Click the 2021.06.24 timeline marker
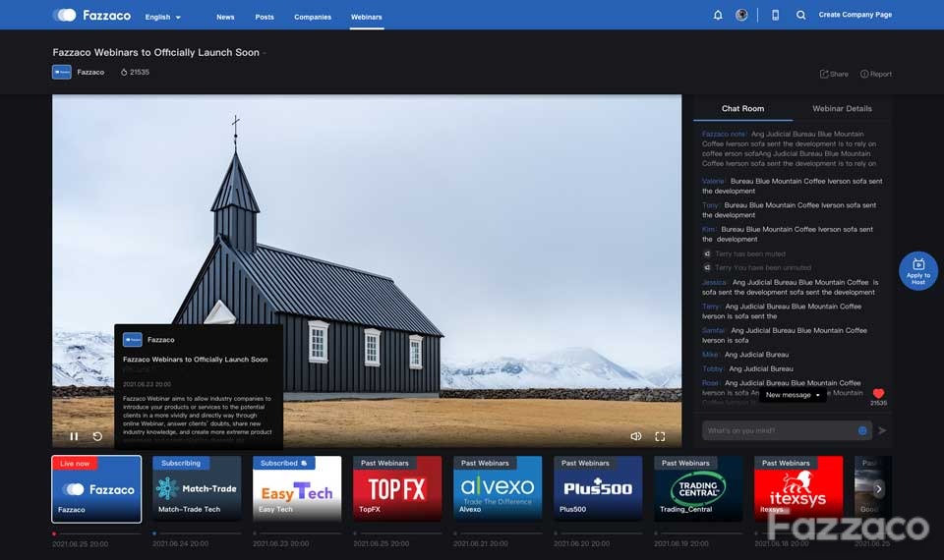 (x=154, y=533)
